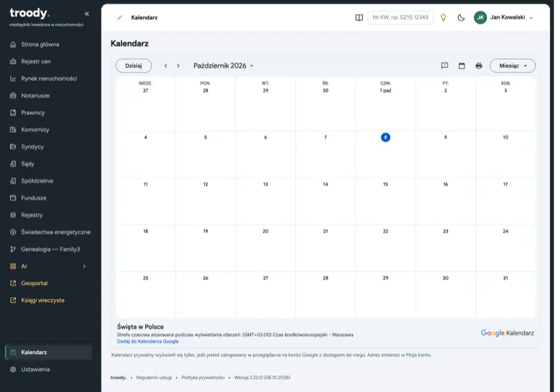Click the Nr KW search field
560x392 pixels.
(x=400, y=17)
